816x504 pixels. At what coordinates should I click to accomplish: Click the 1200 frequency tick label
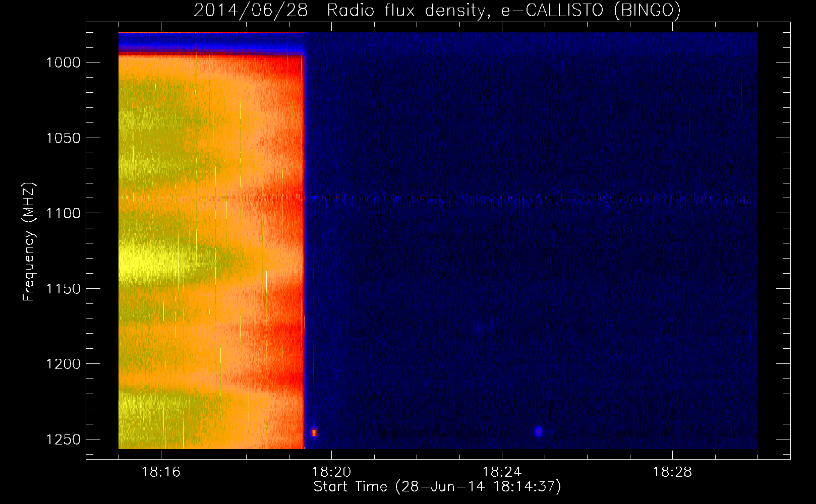click(x=64, y=364)
